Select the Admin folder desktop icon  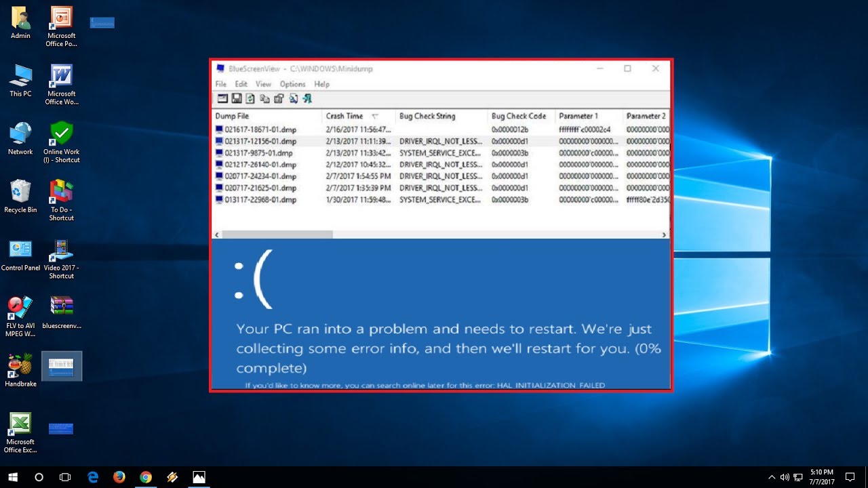(x=20, y=24)
